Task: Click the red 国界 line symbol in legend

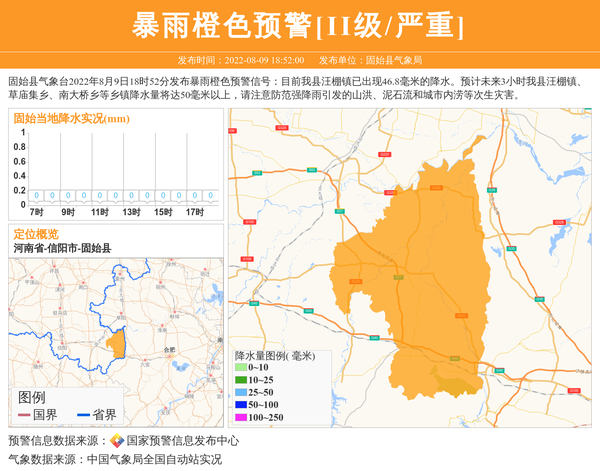Action: [x=25, y=415]
